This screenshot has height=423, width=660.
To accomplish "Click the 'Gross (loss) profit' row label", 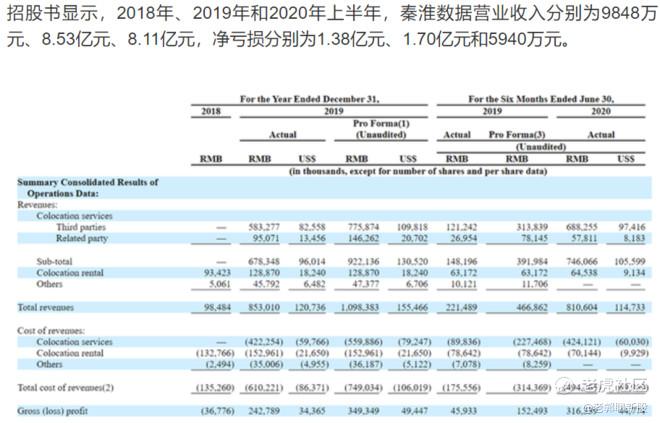I will click(x=52, y=410).
